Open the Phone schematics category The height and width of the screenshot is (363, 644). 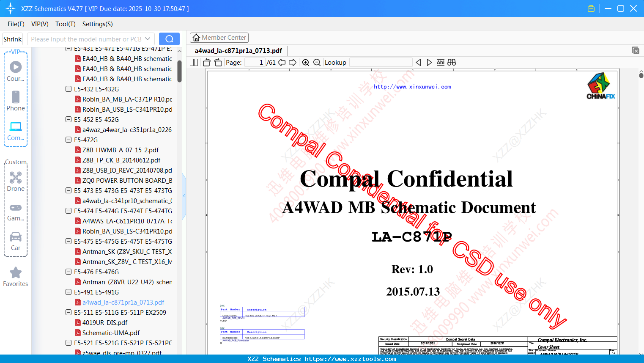click(16, 101)
